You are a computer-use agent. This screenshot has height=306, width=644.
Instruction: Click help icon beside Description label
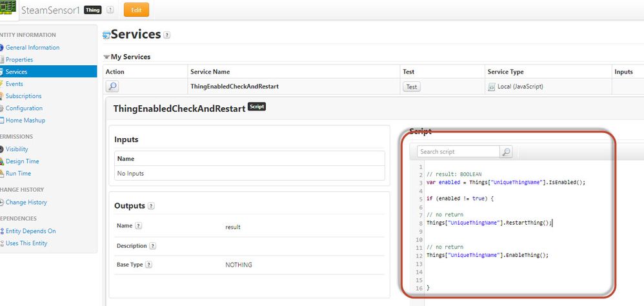pyautogui.click(x=152, y=246)
